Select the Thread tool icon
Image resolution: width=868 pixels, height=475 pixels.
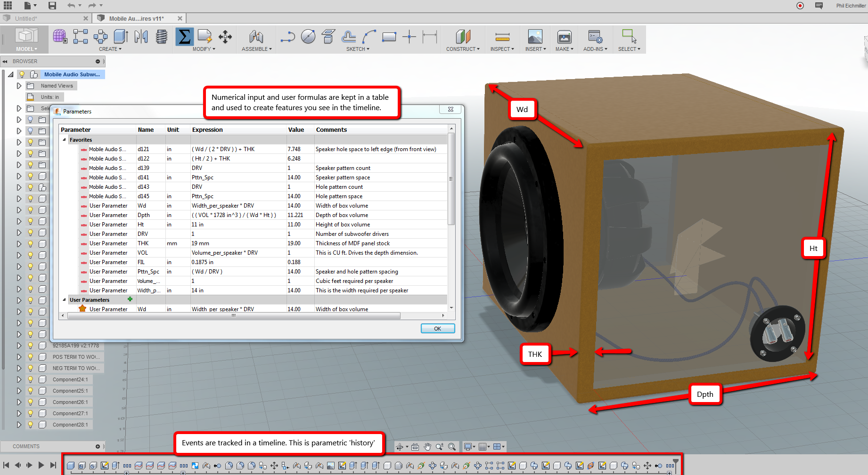pyautogui.click(x=162, y=36)
